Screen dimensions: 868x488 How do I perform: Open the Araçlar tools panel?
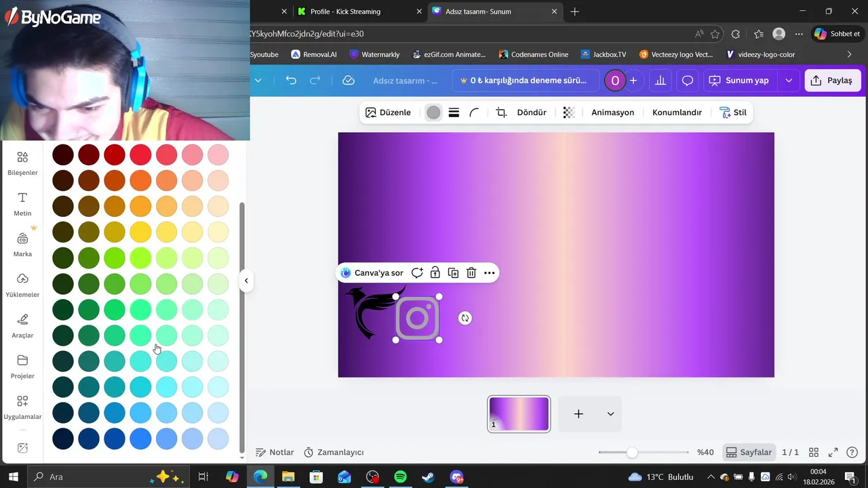click(x=22, y=326)
